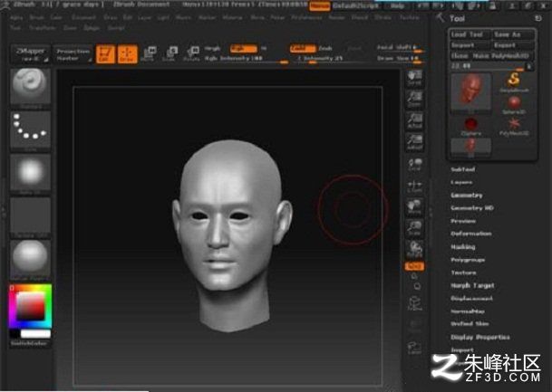This screenshot has width=552, height=392.
Task: Expand the Layers section
Action: pos(461,183)
